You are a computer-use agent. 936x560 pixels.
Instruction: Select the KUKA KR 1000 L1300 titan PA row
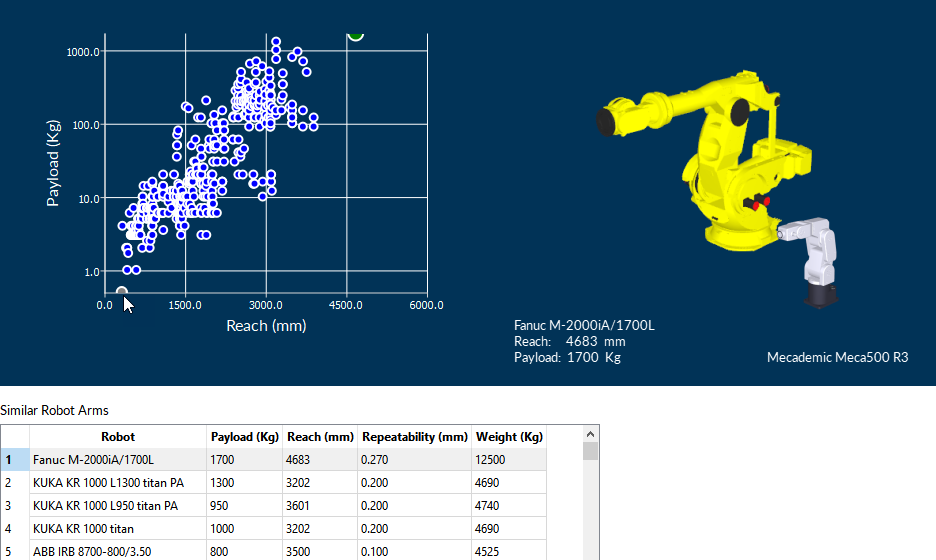point(117,483)
